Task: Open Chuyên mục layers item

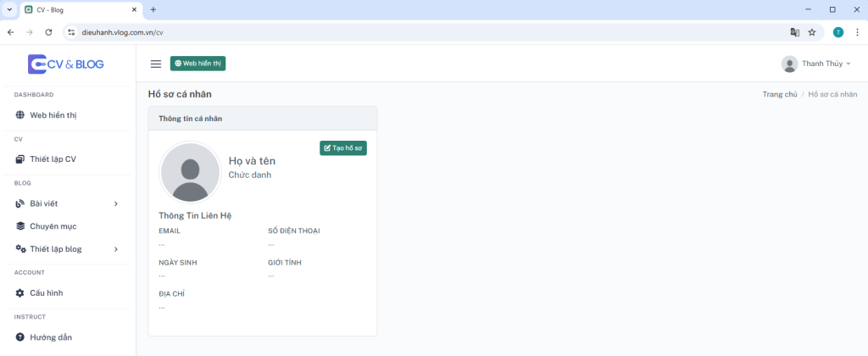Action: 46,226
